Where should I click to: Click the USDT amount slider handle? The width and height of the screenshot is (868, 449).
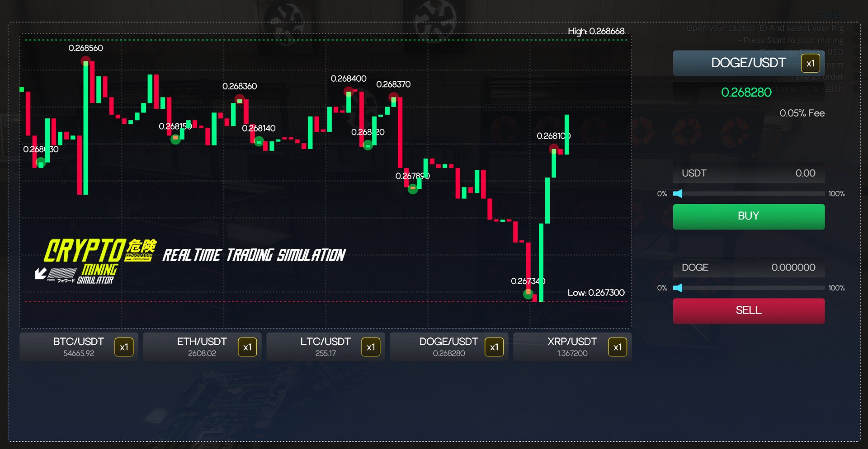[678, 194]
